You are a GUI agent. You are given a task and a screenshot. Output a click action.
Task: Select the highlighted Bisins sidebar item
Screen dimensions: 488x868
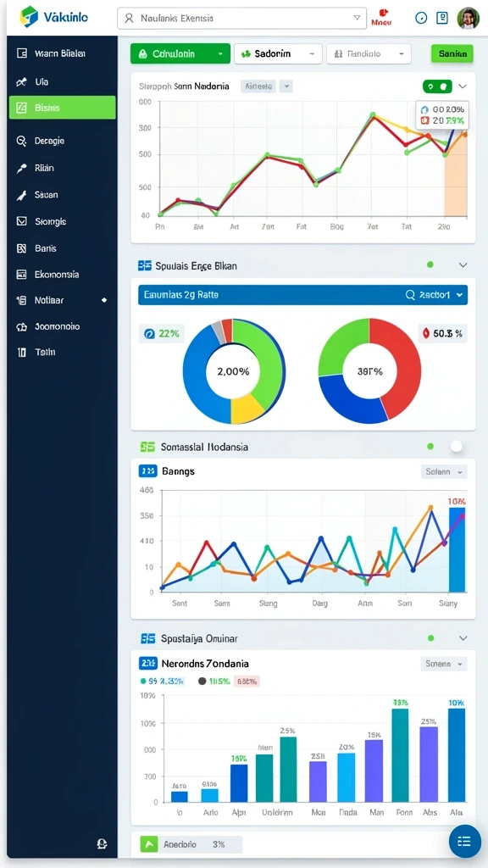click(63, 108)
